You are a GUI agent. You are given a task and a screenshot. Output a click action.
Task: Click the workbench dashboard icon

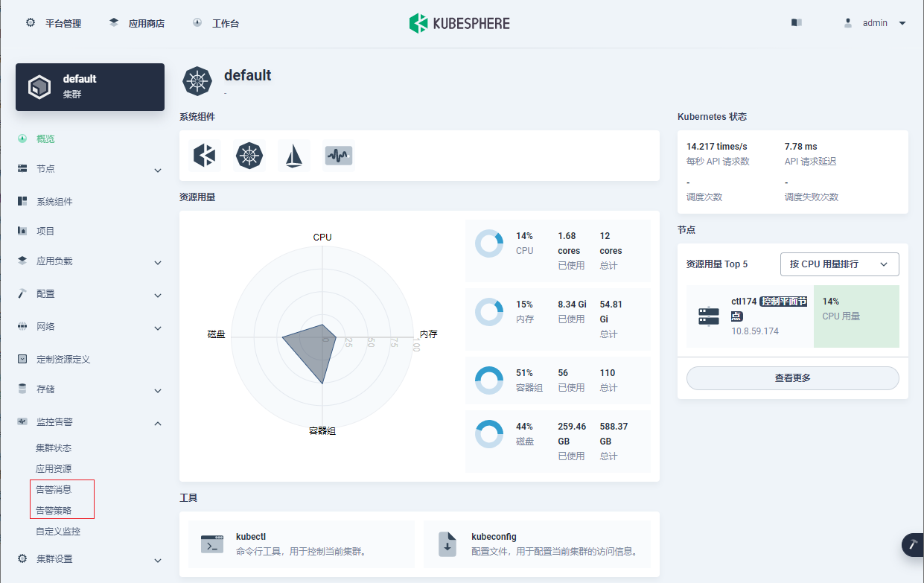pos(197,23)
